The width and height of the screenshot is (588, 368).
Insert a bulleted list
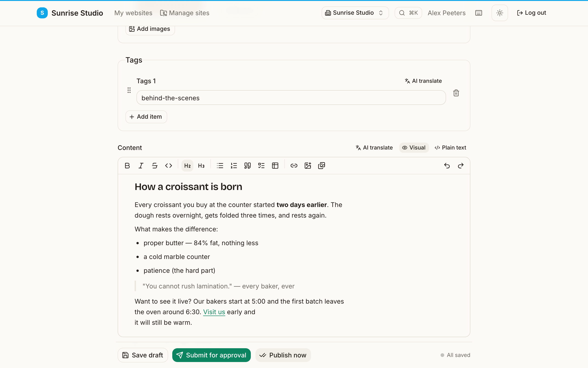[220, 166]
